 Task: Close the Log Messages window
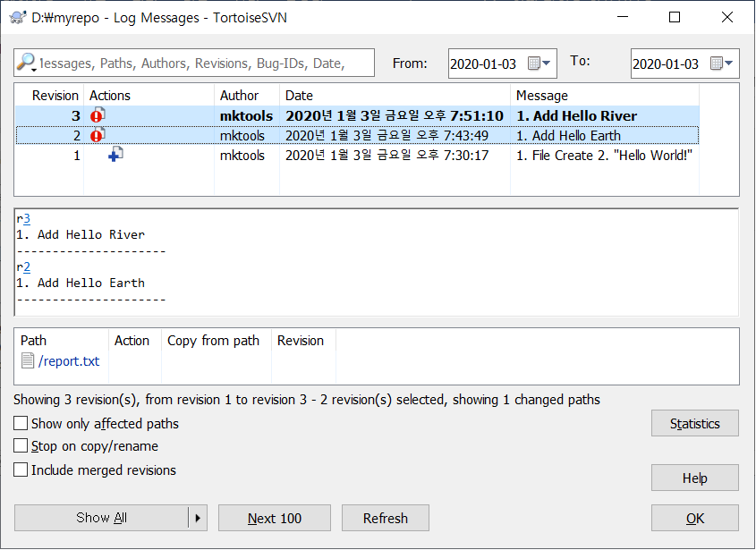[727, 17]
